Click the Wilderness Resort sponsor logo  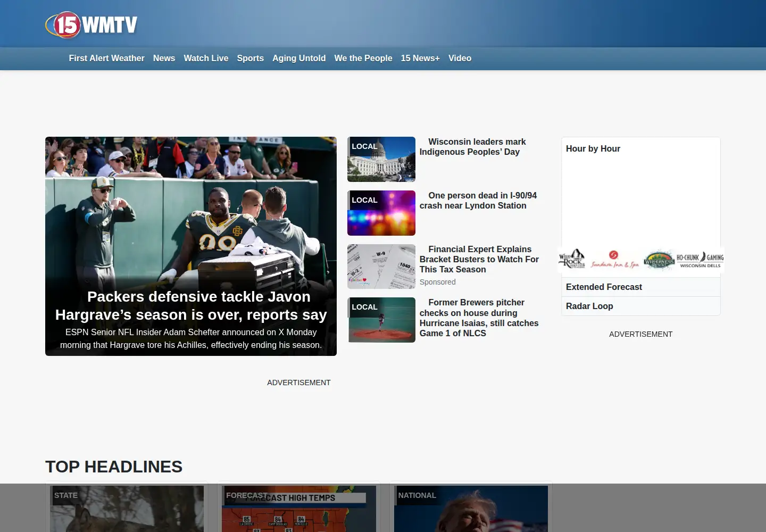(659, 260)
